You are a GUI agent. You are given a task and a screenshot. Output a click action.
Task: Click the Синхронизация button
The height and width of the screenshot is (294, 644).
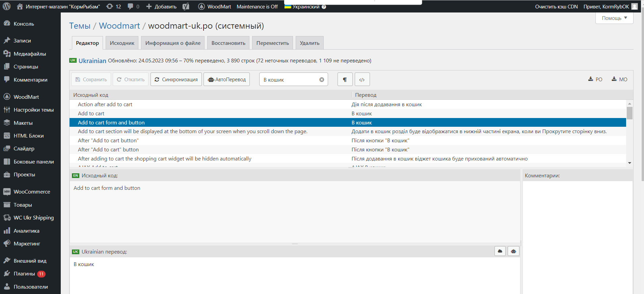pyautogui.click(x=176, y=79)
